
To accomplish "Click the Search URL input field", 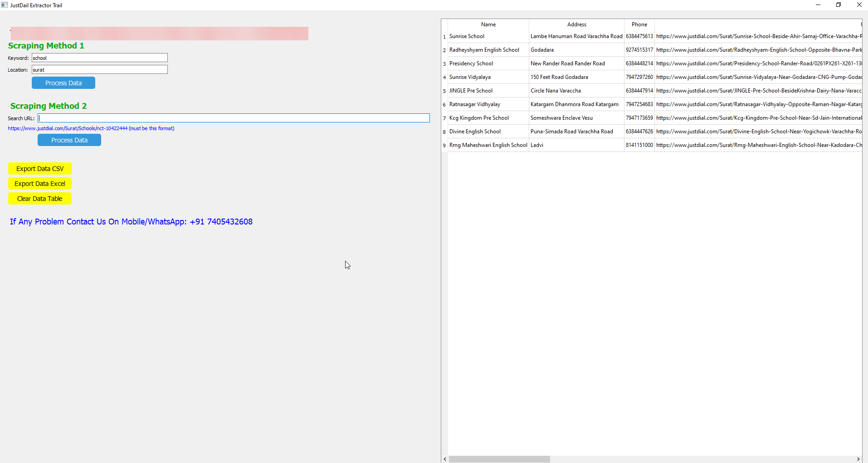I will (x=234, y=118).
